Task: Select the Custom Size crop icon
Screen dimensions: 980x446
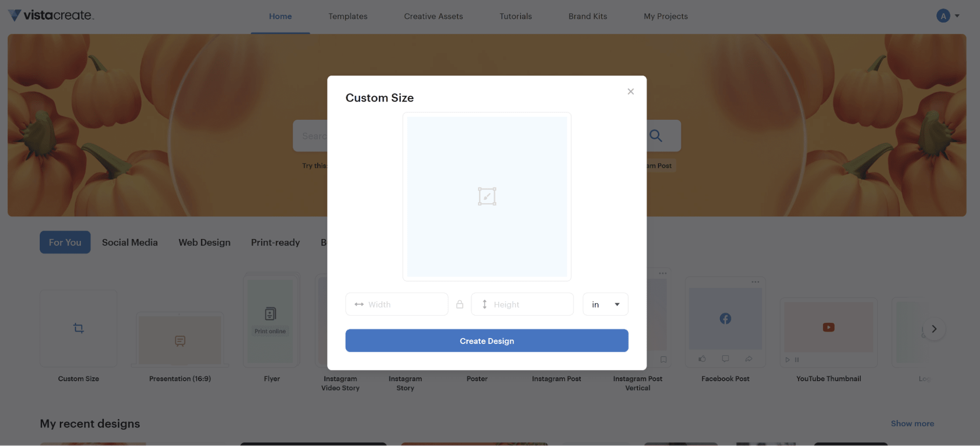Action: click(x=78, y=328)
